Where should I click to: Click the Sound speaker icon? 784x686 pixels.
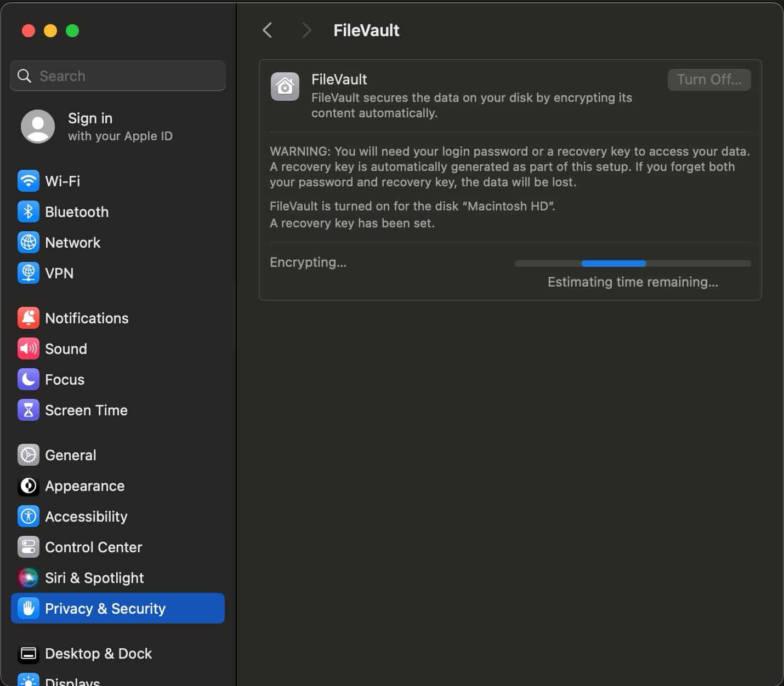click(x=29, y=348)
